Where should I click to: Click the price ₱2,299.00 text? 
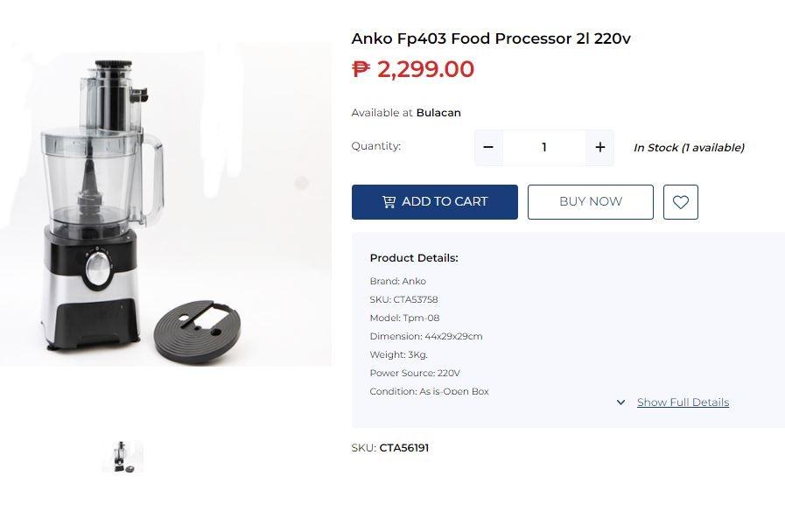click(x=413, y=69)
